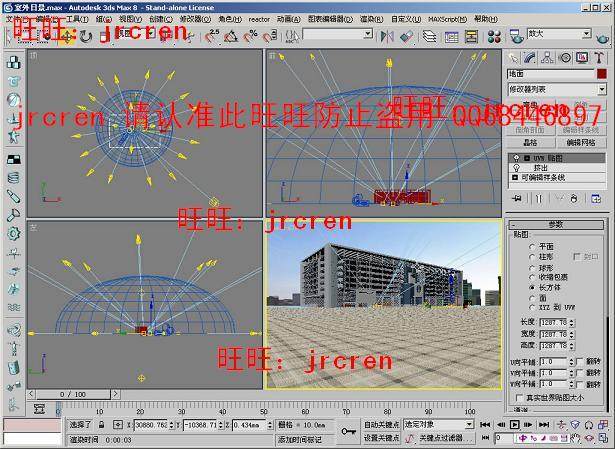Viewport: 615px width, 449px height.
Task: Click Remove Modifier trash icon
Action: 574,199
